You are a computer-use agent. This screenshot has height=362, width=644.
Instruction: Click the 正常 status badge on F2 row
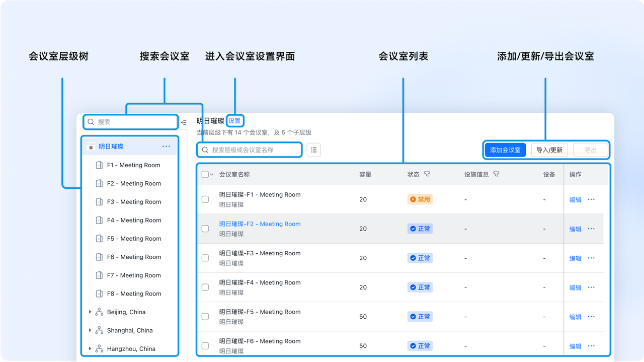tap(420, 229)
